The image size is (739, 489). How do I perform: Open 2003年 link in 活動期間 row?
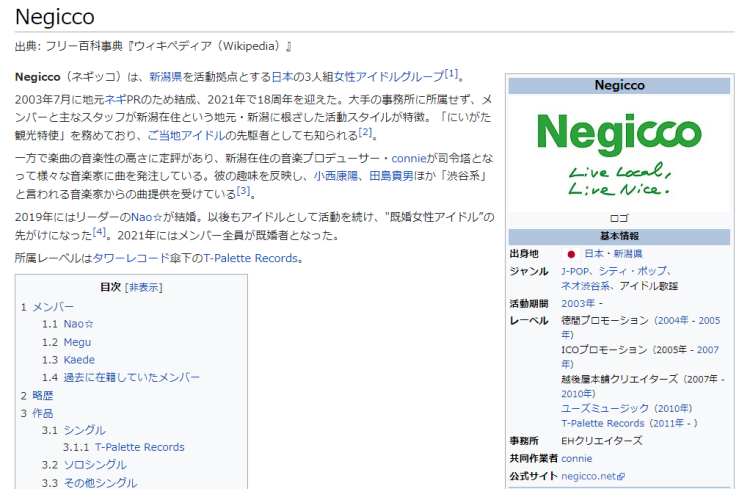pyautogui.click(x=578, y=303)
